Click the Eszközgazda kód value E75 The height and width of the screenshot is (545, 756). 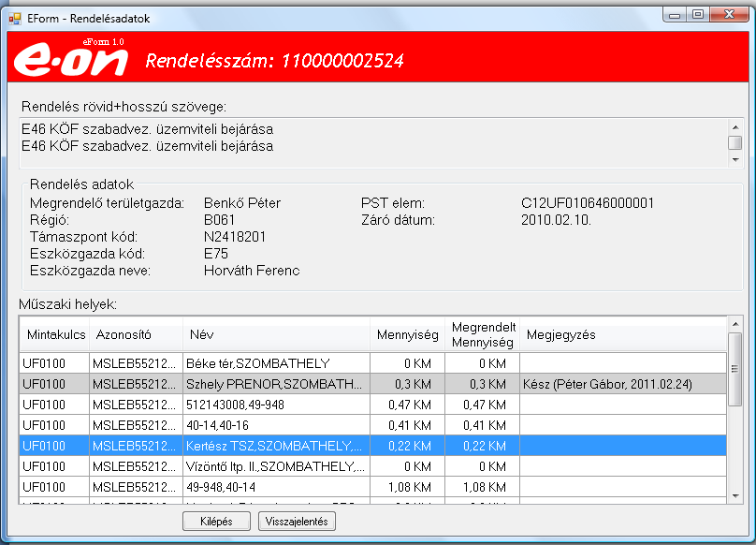tap(216, 254)
